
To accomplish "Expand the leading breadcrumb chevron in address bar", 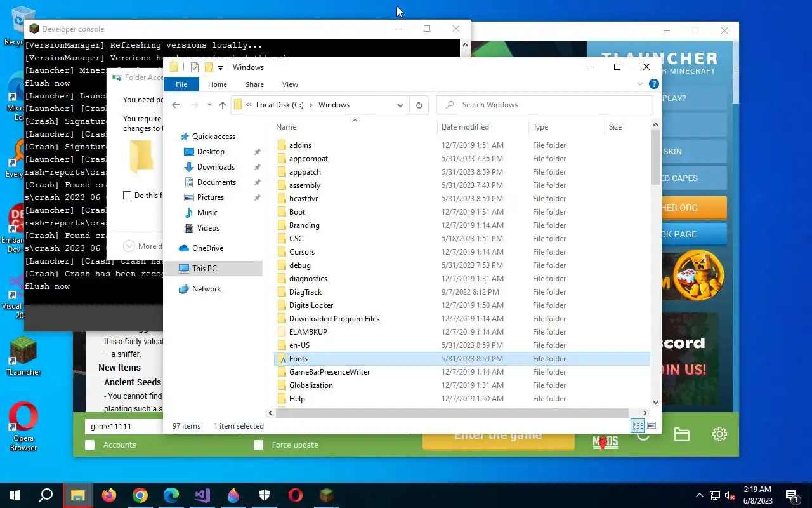I will click(249, 105).
